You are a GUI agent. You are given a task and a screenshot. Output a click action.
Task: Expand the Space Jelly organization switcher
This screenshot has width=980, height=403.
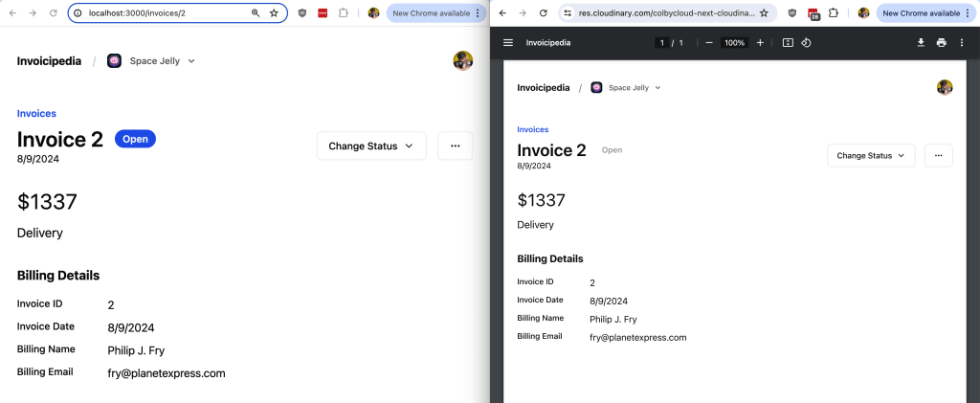click(x=151, y=60)
